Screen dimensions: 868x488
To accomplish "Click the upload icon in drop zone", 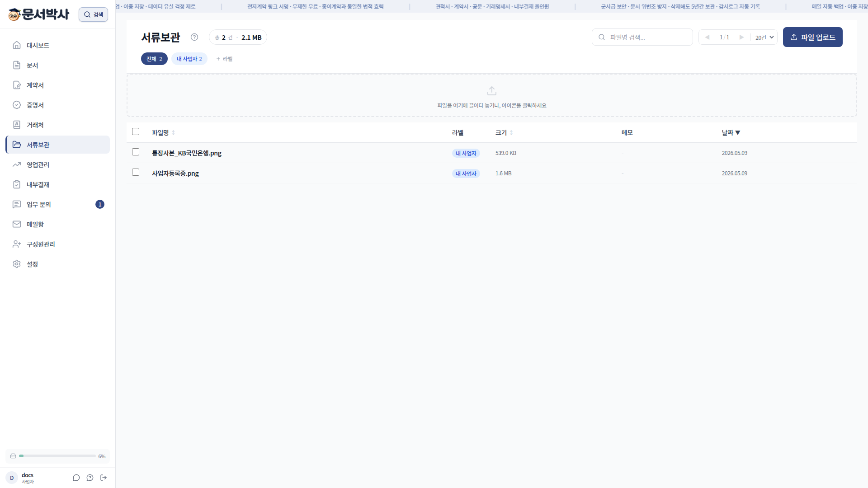I will tap(492, 91).
